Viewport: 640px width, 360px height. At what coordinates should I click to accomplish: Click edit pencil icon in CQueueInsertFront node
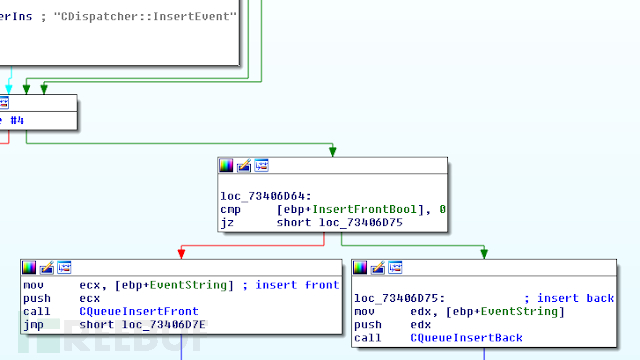click(47, 268)
